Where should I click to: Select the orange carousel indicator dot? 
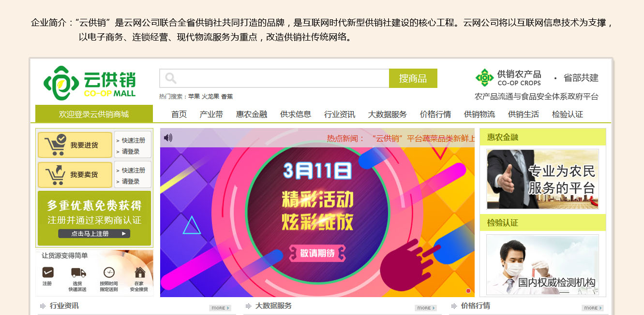pyautogui.click(x=468, y=291)
